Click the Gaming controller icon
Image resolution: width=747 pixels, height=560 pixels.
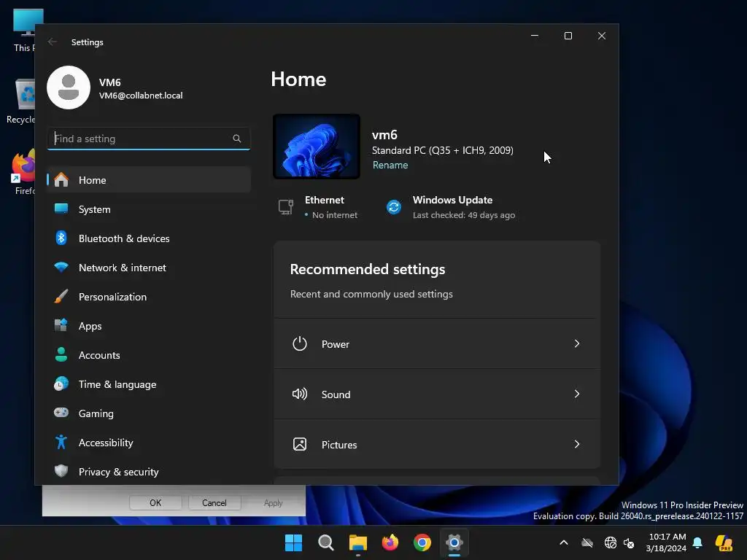click(x=61, y=413)
